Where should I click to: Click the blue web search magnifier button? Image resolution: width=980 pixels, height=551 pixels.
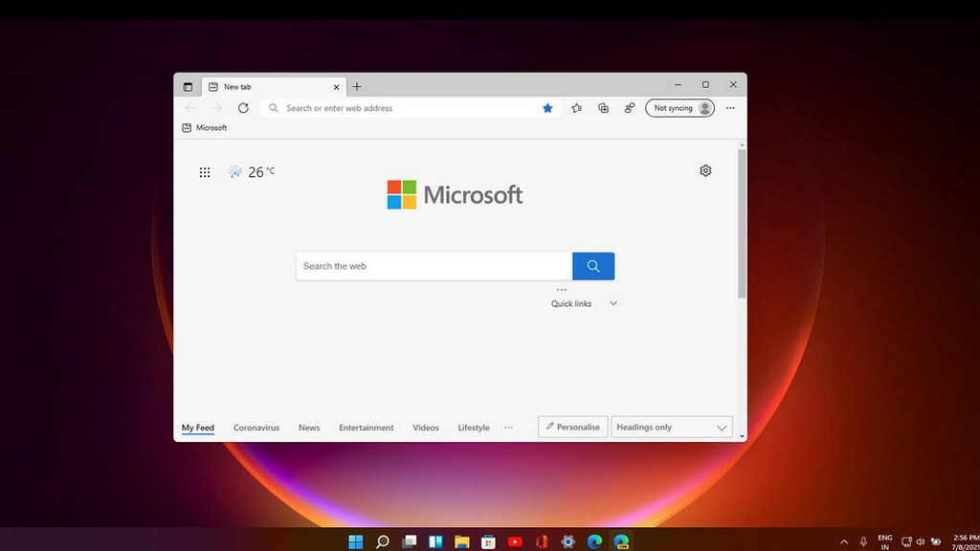tap(593, 266)
